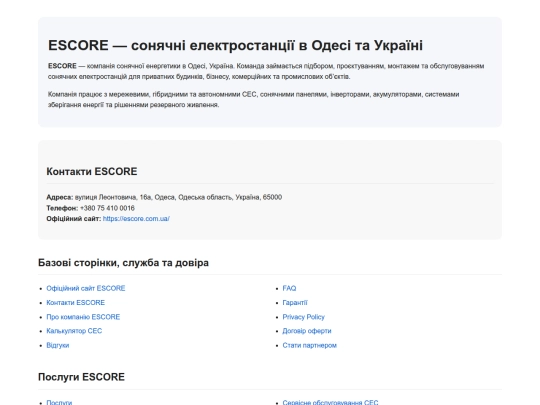This screenshot has width=540, height=405.
Task: Open the FAQ link
Action: (289, 288)
